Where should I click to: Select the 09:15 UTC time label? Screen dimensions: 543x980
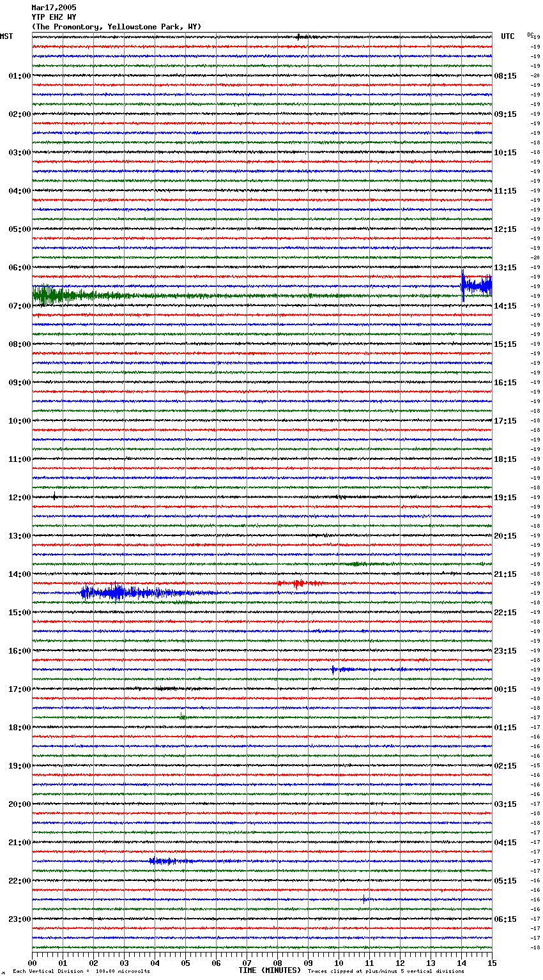tap(505, 114)
